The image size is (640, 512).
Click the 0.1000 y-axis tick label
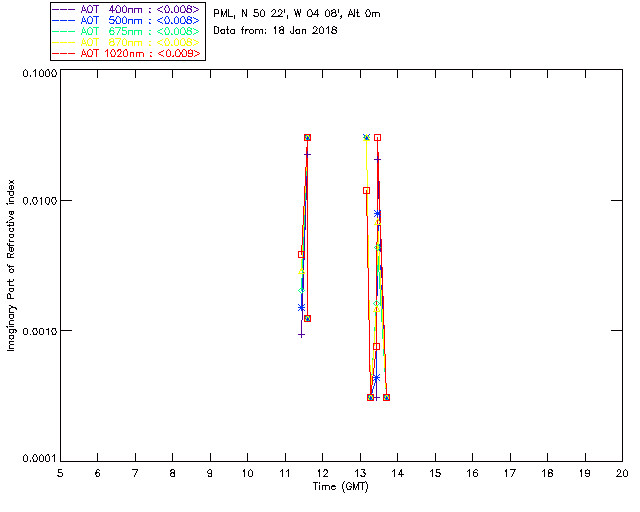(x=39, y=73)
